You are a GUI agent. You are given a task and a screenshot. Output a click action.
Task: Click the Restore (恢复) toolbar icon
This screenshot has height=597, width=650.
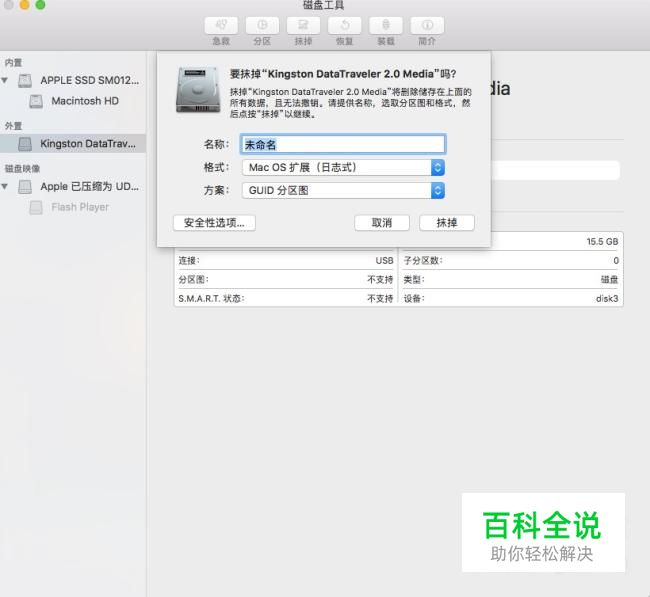pyautogui.click(x=344, y=26)
